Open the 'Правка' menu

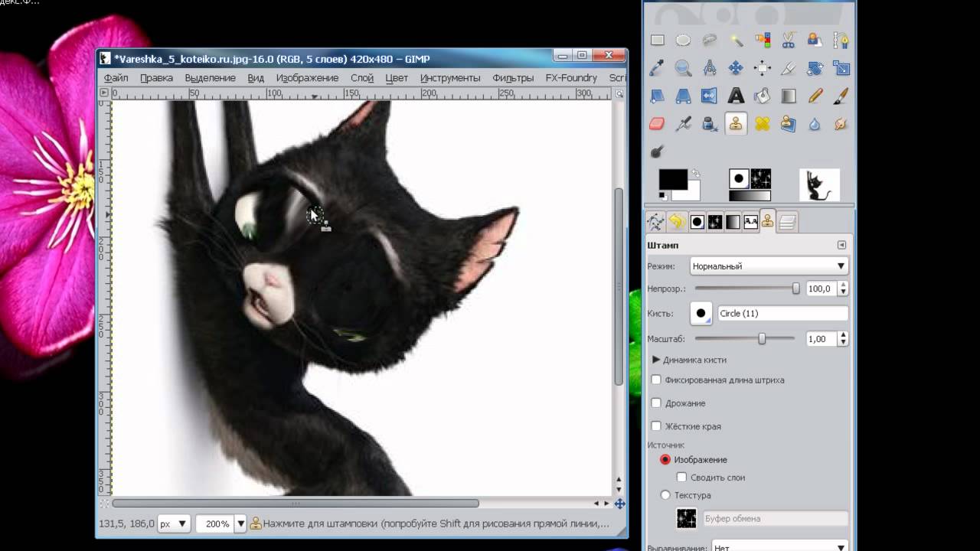[156, 78]
